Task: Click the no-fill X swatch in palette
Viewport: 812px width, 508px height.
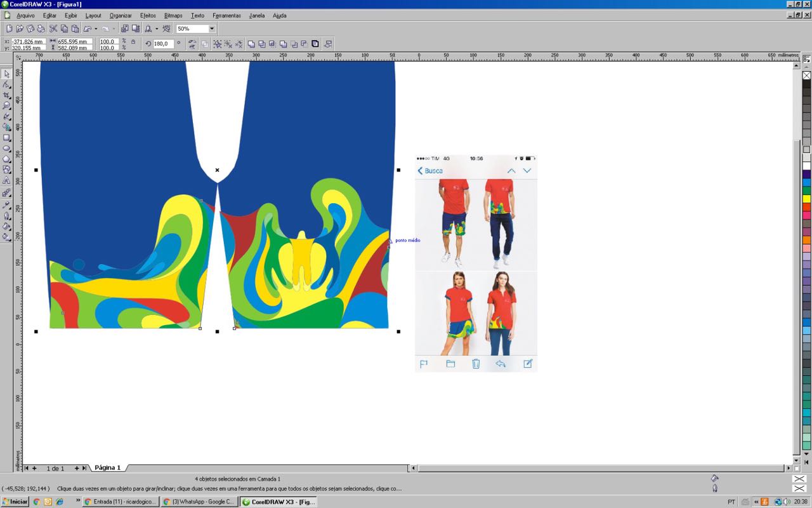Action: pyautogui.click(x=806, y=76)
